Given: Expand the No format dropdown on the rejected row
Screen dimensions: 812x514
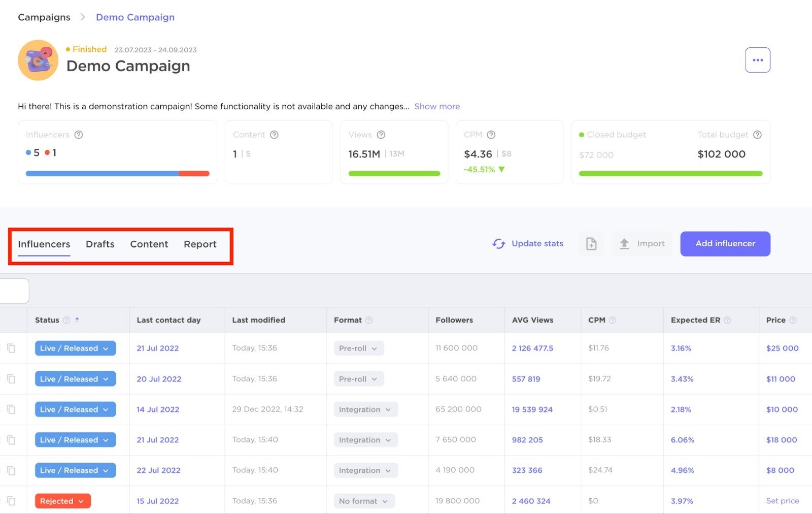Looking at the screenshot, I should (363, 501).
